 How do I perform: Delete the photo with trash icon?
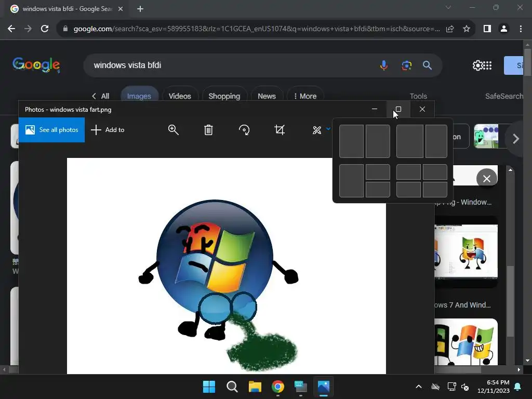(208, 130)
